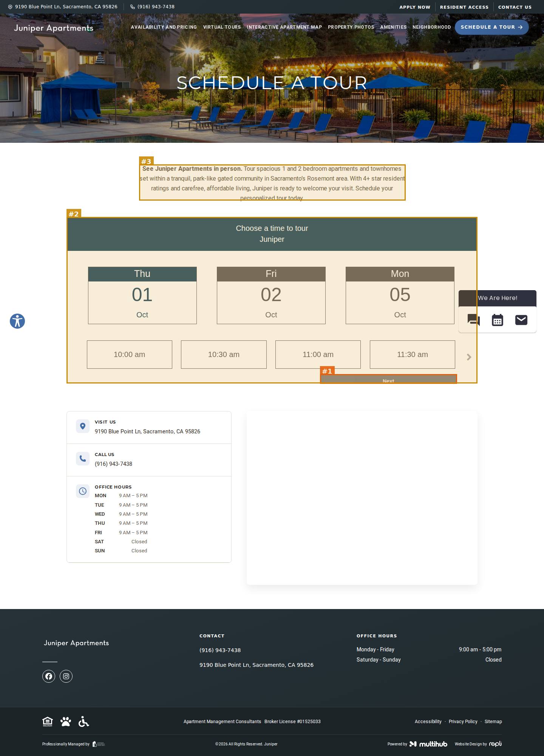Choose the 10:30 am time slot
Viewport: 544px width, 756px height.
coord(224,354)
